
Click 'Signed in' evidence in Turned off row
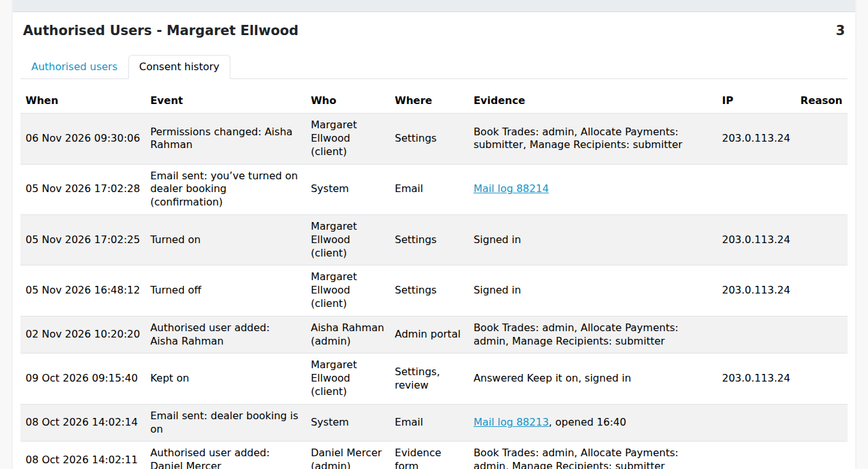tap(497, 290)
